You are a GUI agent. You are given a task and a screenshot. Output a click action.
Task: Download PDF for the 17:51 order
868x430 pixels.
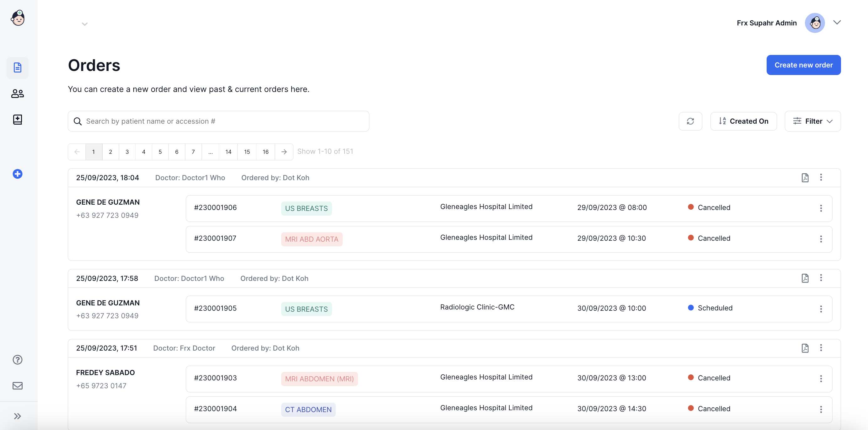[805, 348]
